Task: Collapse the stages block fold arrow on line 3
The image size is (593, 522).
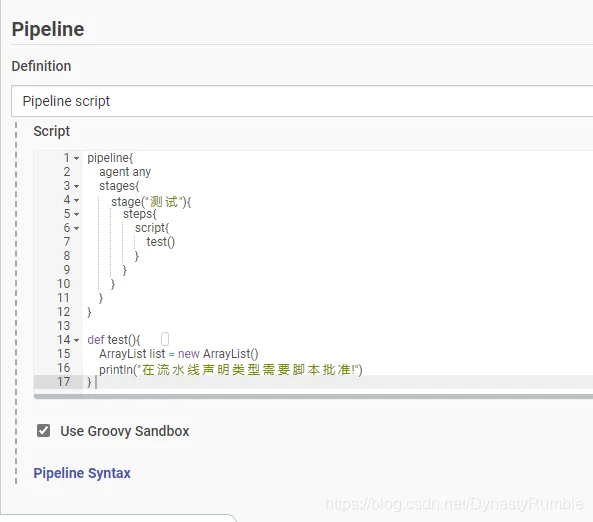Action: click(76, 186)
